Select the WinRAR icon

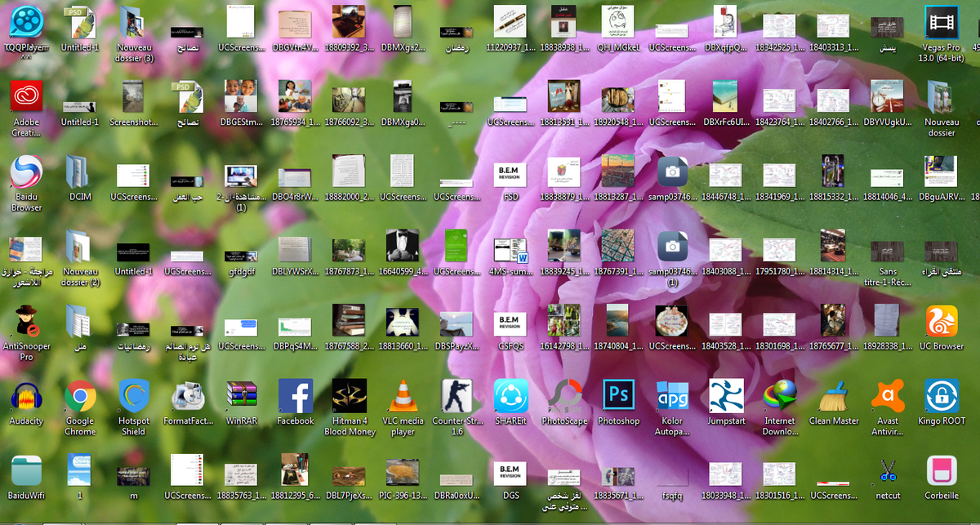click(242, 397)
